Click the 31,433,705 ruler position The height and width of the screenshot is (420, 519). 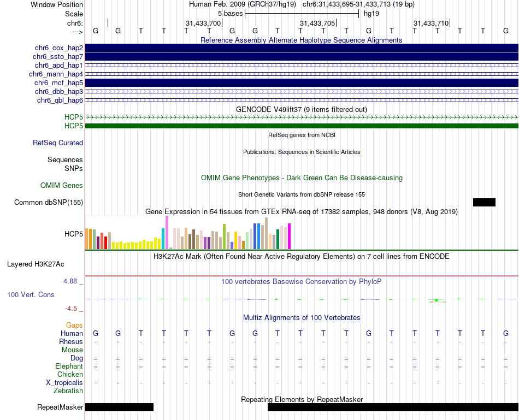click(317, 23)
